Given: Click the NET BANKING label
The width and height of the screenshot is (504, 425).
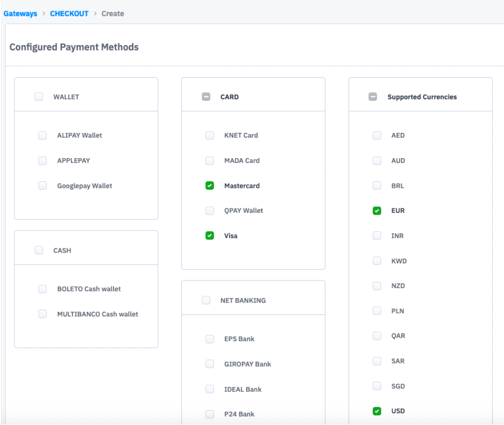Looking at the screenshot, I should tap(243, 300).
